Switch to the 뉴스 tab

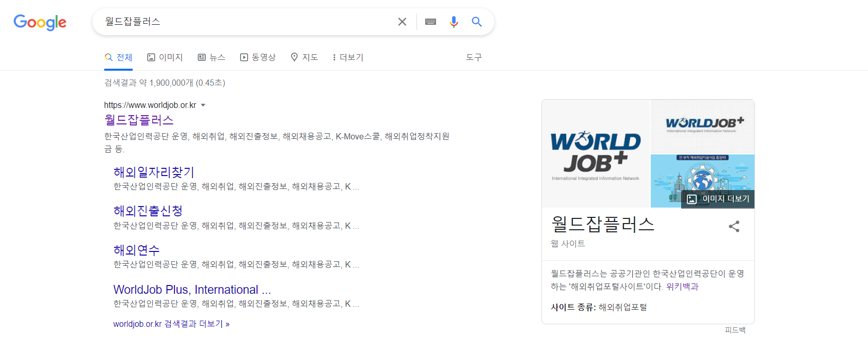click(212, 57)
